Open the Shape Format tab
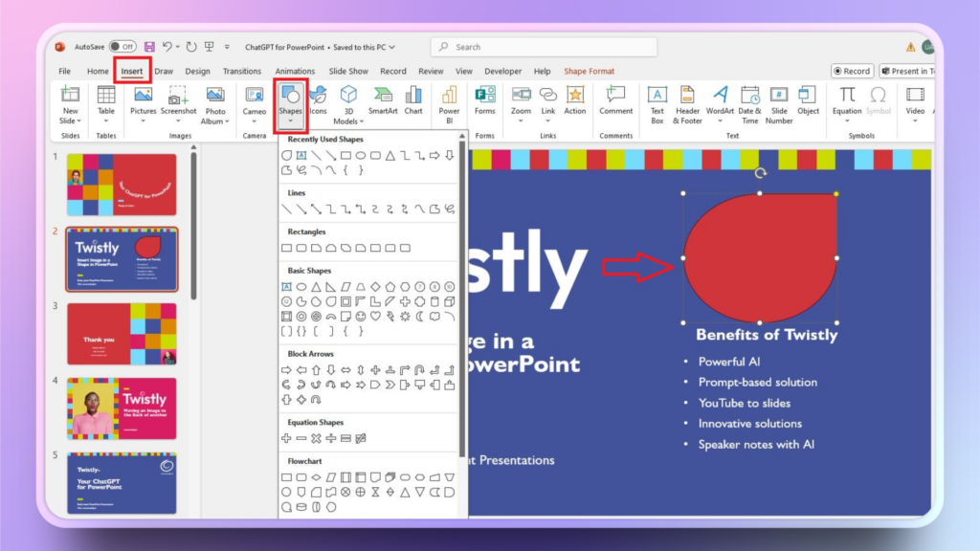This screenshot has width=980, height=551. click(589, 71)
